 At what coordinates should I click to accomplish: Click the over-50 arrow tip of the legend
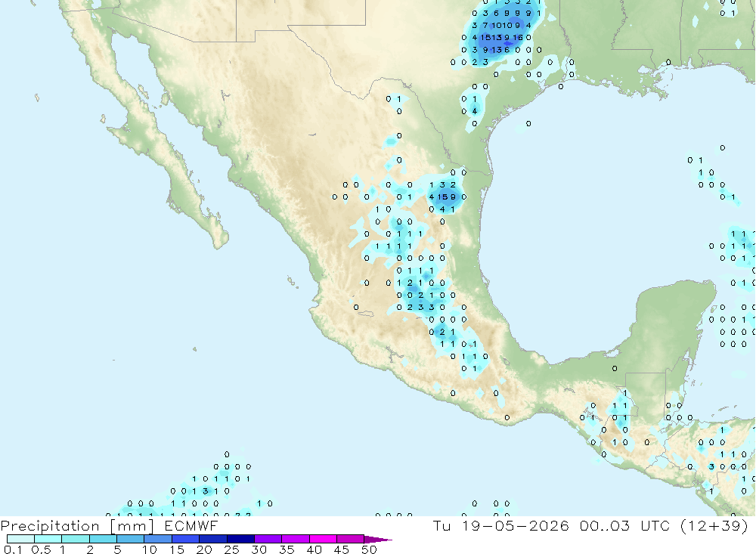coord(378,540)
